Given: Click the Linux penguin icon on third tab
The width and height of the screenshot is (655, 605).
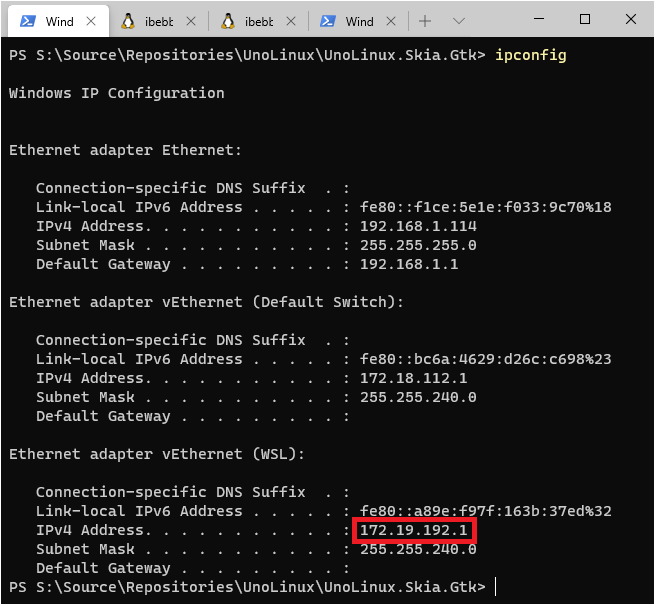Looking at the screenshot, I should click(228, 21).
